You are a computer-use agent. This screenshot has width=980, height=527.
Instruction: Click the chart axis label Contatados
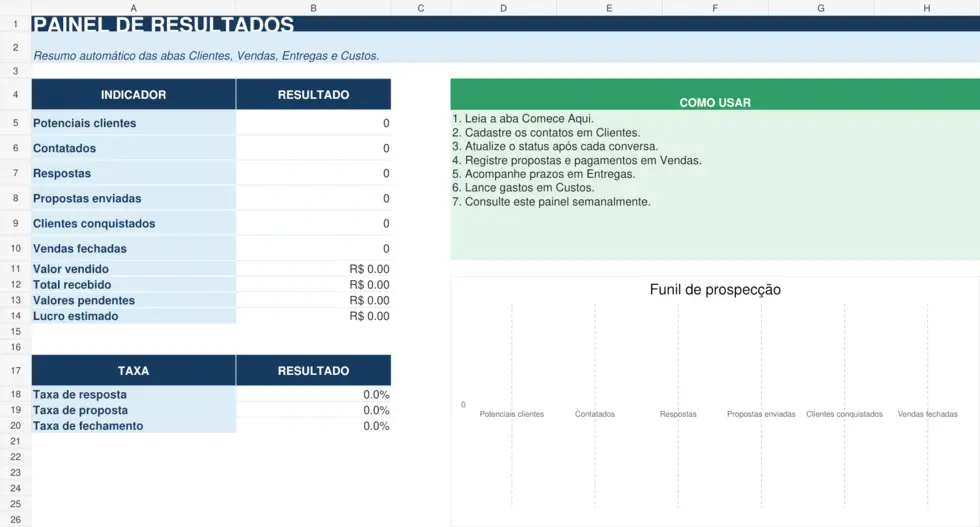[x=595, y=414]
